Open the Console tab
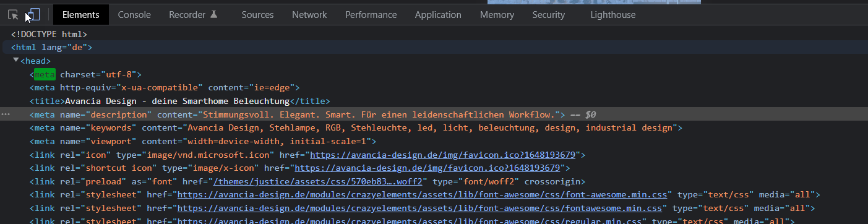Viewport: 868px width, 224px height. [134, 15]
